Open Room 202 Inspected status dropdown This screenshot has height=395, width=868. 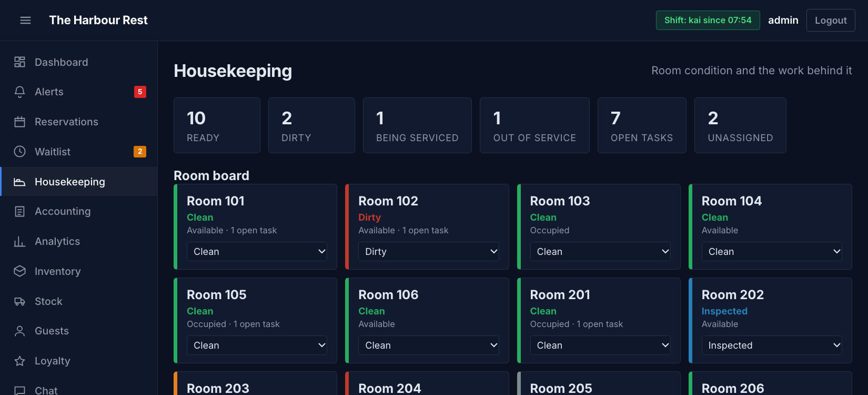click(x=772, y=345)
